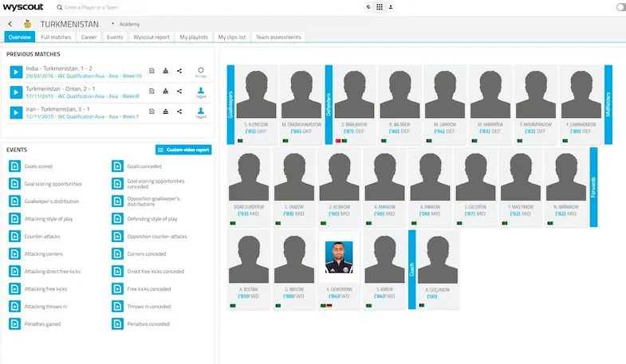Click the globe icon in top bar
The width and height of the screenshot is (626, 364).
(368, 7)
